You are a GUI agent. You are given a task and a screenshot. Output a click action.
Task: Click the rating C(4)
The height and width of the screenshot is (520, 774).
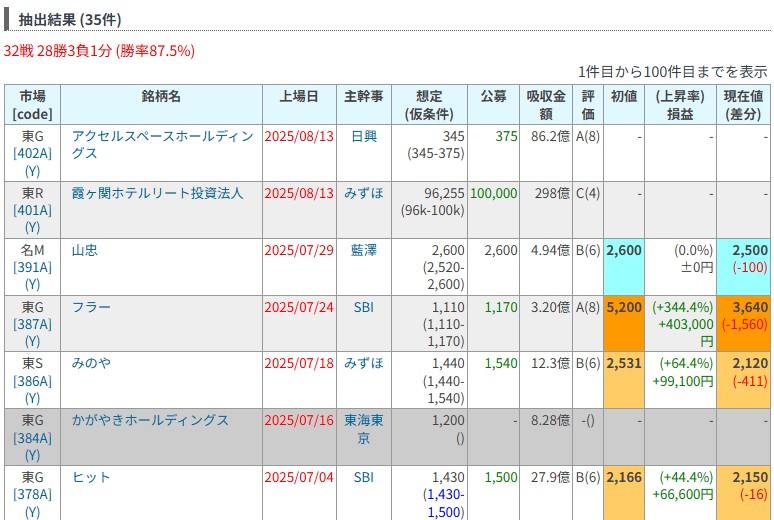pyautogui.click(x=588, y=193)
